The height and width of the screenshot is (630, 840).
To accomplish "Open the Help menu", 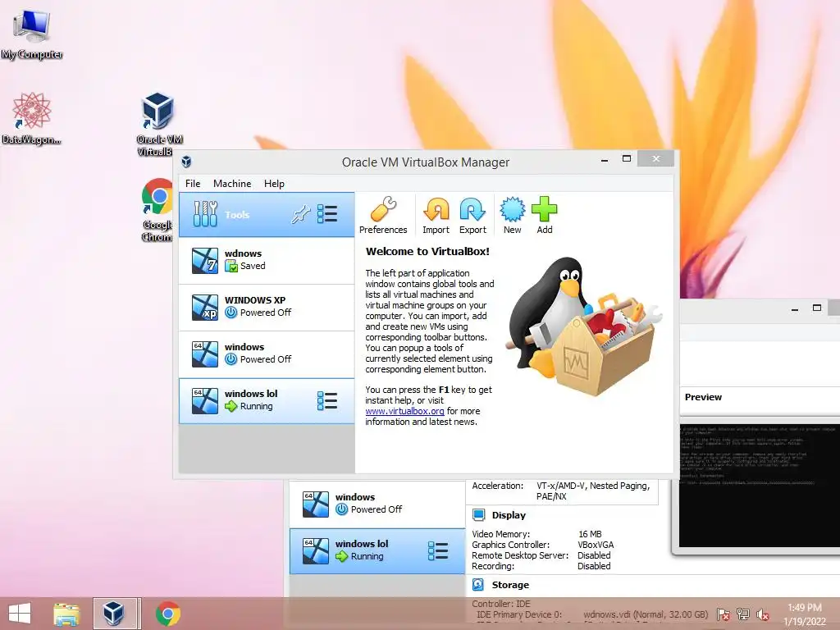I will pyautogui.click(x=274, y=183).
